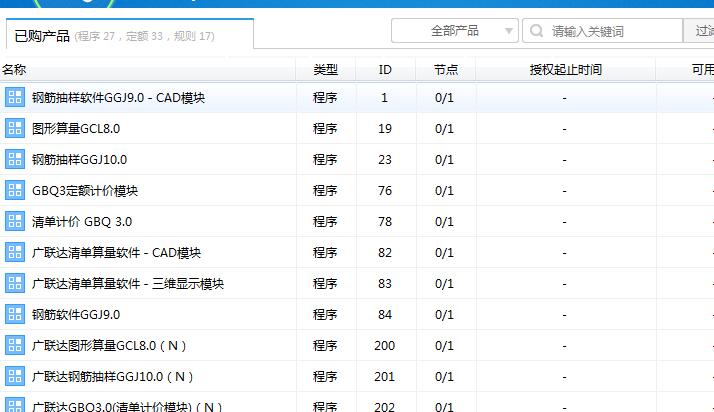Click 程序 type cell in ID 200 row
The height and width of the screenshot is (412, 714).
click(325, 346)
